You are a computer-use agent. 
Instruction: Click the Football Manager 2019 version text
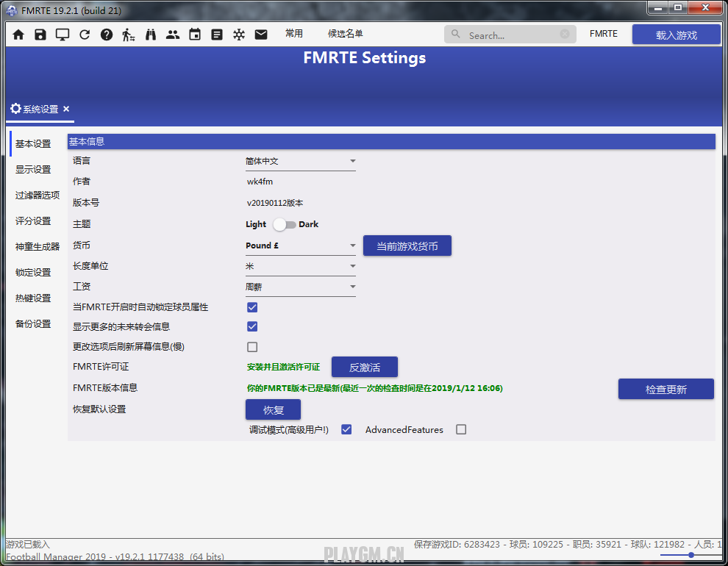coord(115,556)
